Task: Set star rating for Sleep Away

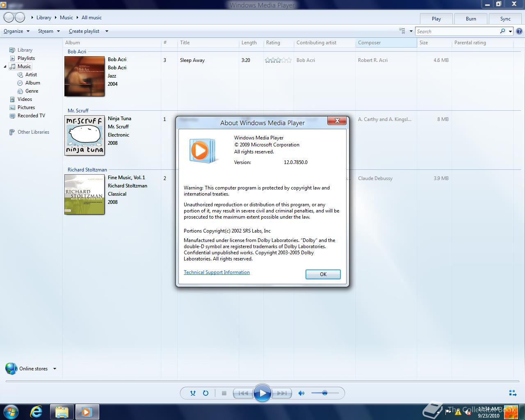Action: [x=278, y=60]
